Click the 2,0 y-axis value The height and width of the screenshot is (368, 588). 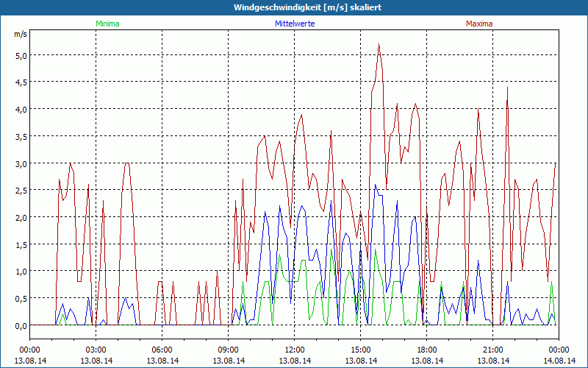tap(21, 218)
